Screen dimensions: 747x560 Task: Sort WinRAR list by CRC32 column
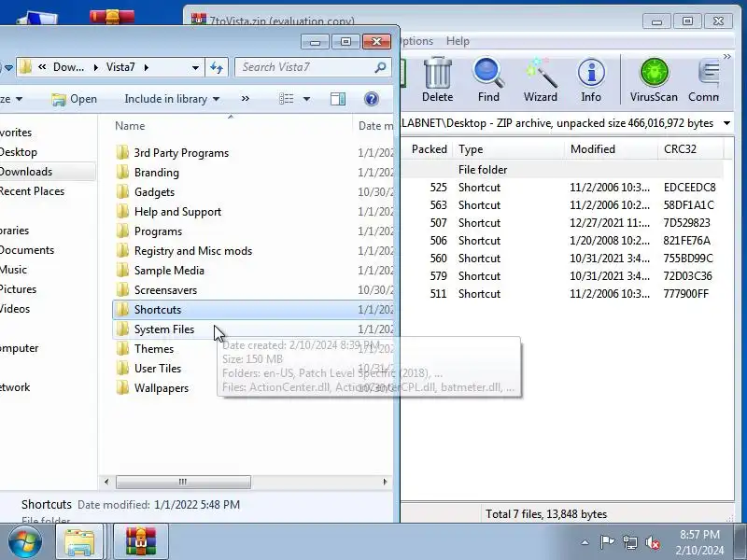point(690,149)
